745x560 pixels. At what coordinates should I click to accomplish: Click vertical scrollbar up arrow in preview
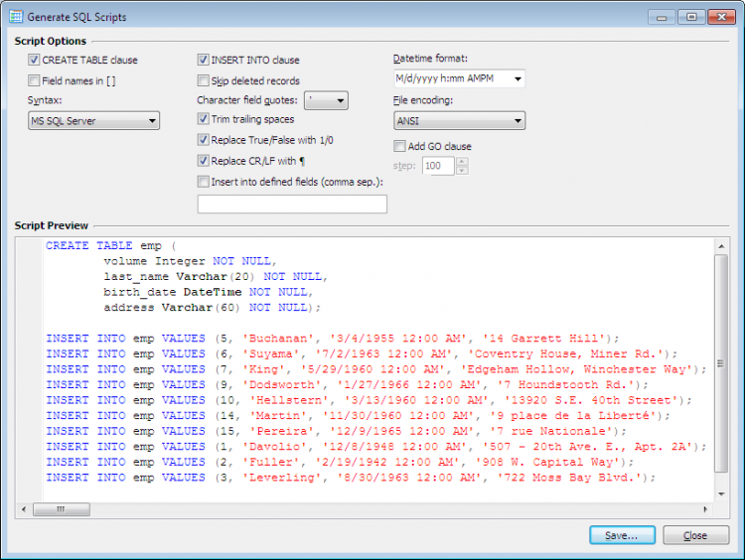click(721, 246)
